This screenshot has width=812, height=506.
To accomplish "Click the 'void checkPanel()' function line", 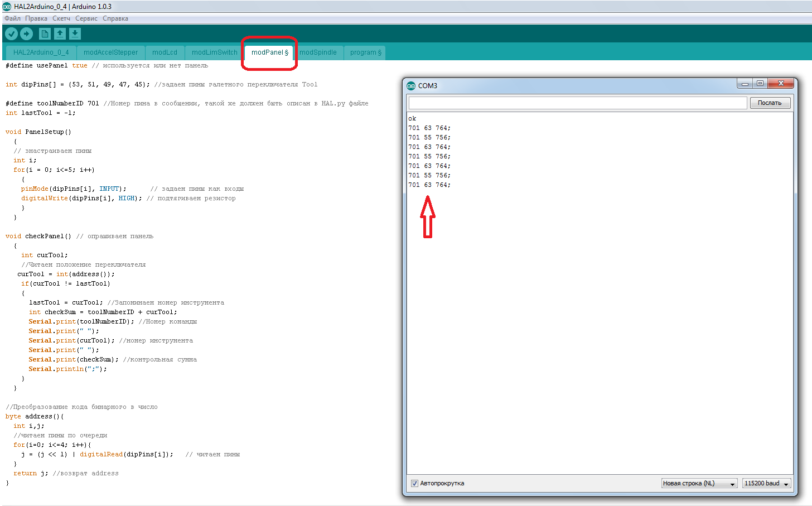I will click(79, 236).
